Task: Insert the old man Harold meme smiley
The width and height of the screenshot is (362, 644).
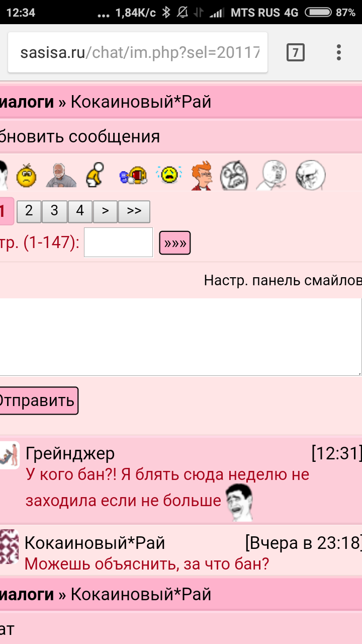Action: coord(61,176)
